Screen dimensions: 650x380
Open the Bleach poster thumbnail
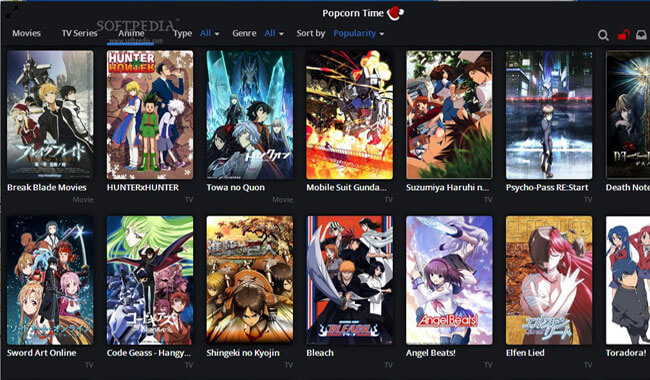click(x=349, y=280)
